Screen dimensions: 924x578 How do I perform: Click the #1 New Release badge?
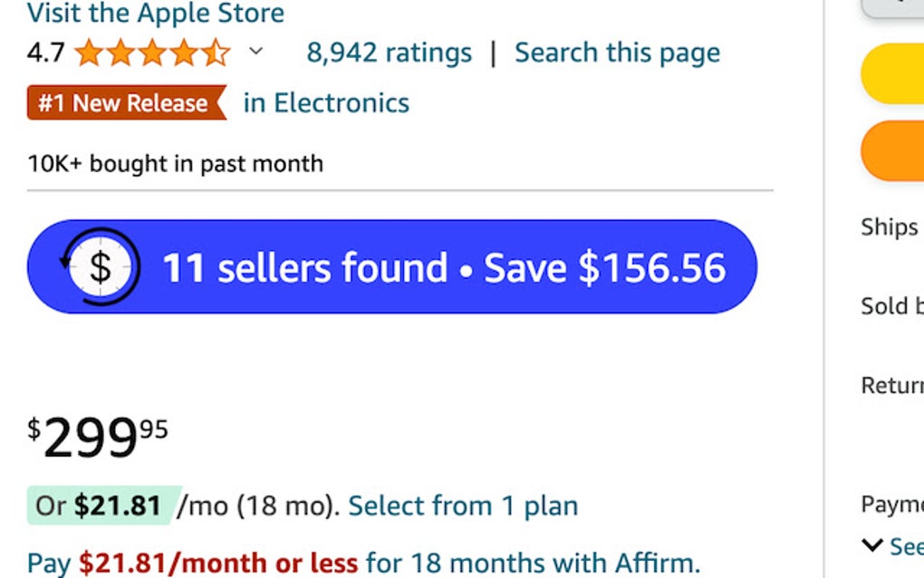point(125,103)
